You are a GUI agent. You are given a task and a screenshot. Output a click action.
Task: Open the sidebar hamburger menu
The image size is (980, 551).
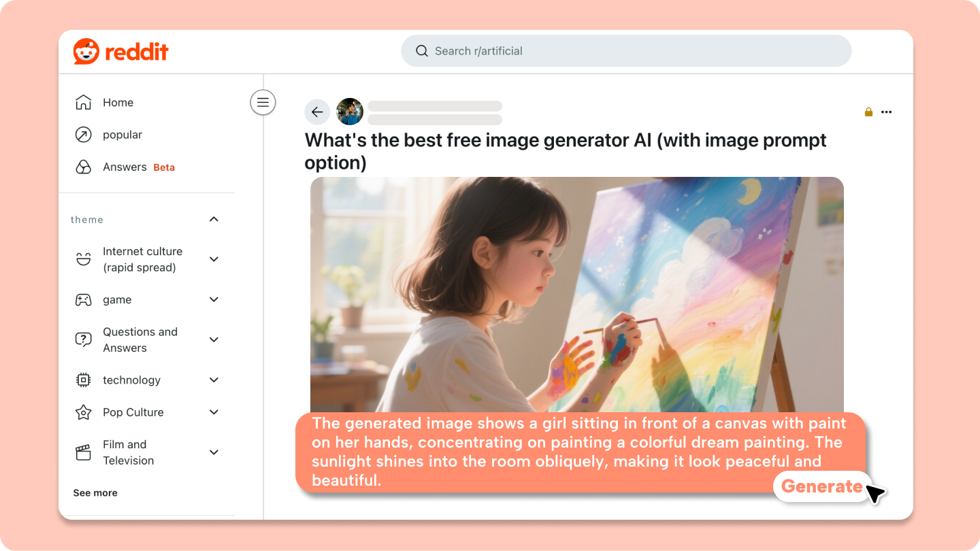pos(263,101)
